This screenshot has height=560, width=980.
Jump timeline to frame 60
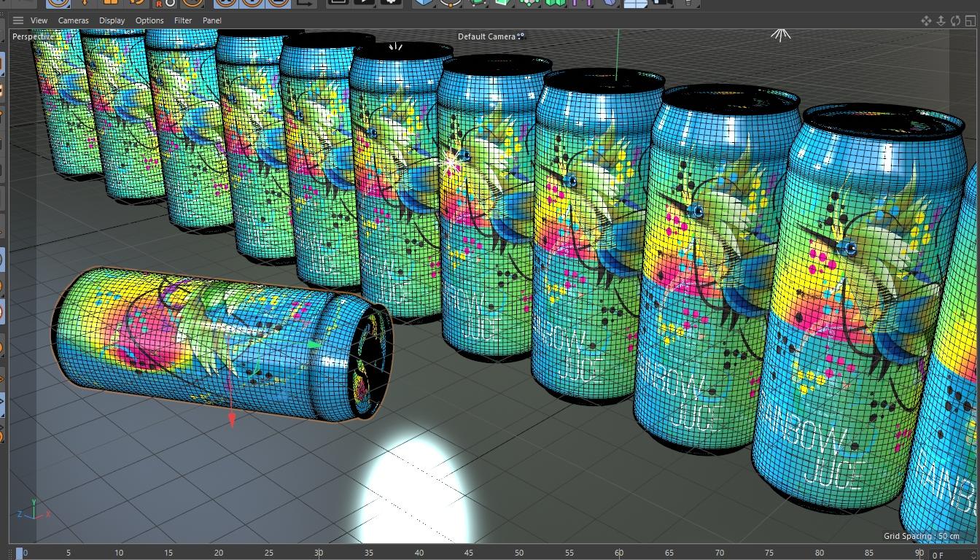619,553
